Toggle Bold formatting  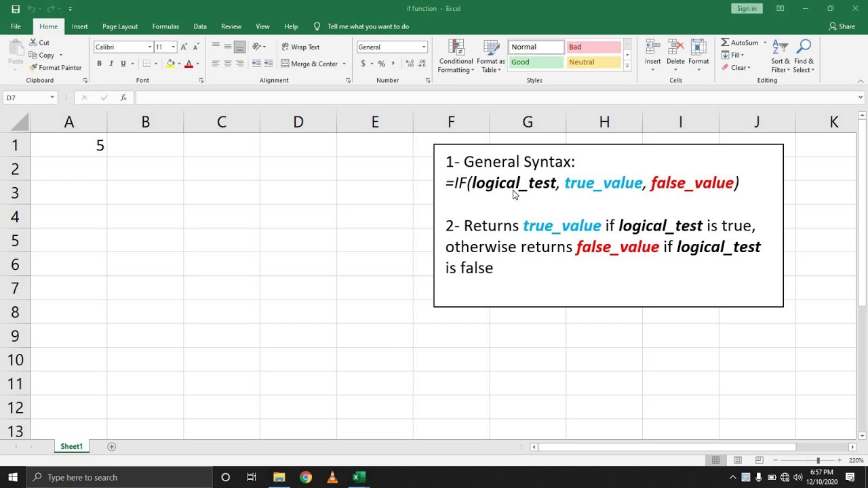click(99, 63)
